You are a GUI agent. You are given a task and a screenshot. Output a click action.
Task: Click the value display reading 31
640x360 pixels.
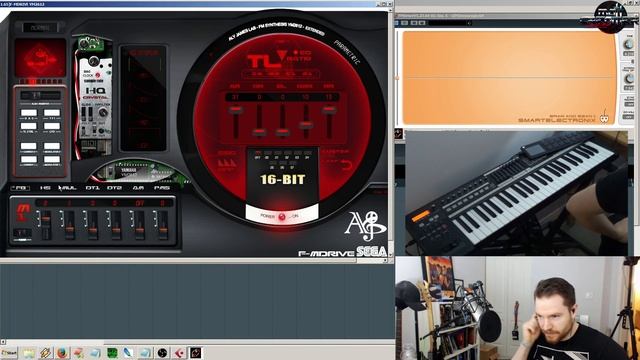pos(235,97)
